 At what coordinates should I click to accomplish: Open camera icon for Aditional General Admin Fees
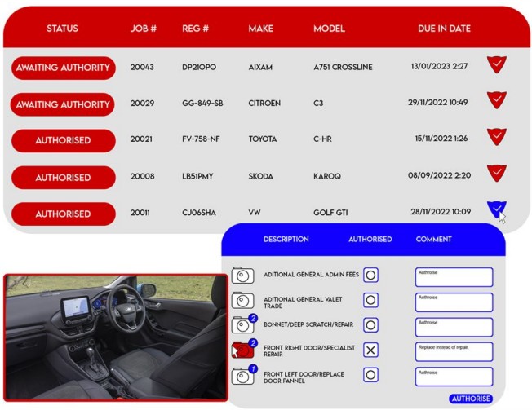242,276
